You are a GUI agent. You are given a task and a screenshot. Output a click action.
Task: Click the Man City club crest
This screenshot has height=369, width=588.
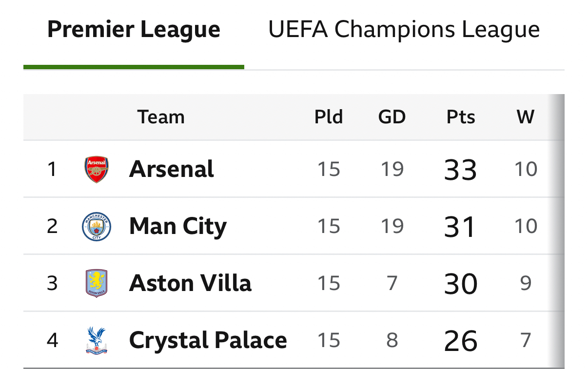pyautogui.click(x=96, y=226)
